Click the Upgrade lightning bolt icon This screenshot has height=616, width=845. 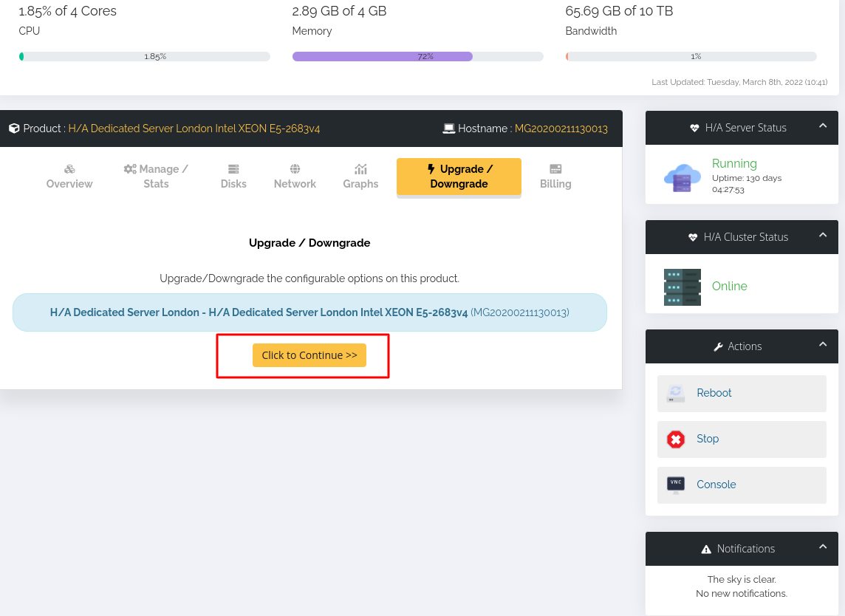coord(431,169)
